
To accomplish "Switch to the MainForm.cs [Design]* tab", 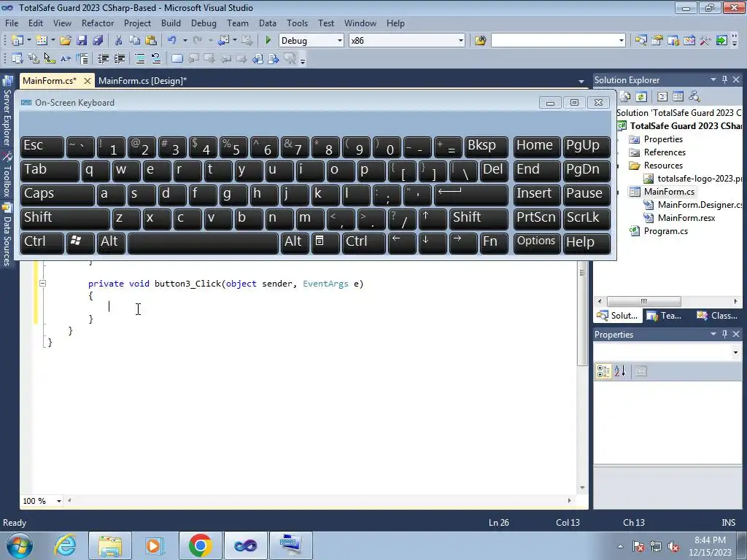I will (142, 80).
